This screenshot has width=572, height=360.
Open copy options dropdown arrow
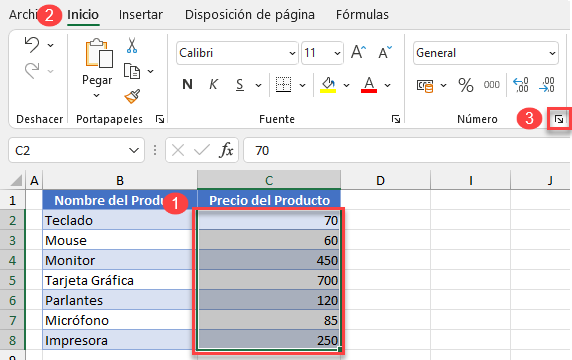(x=150, y=71)
